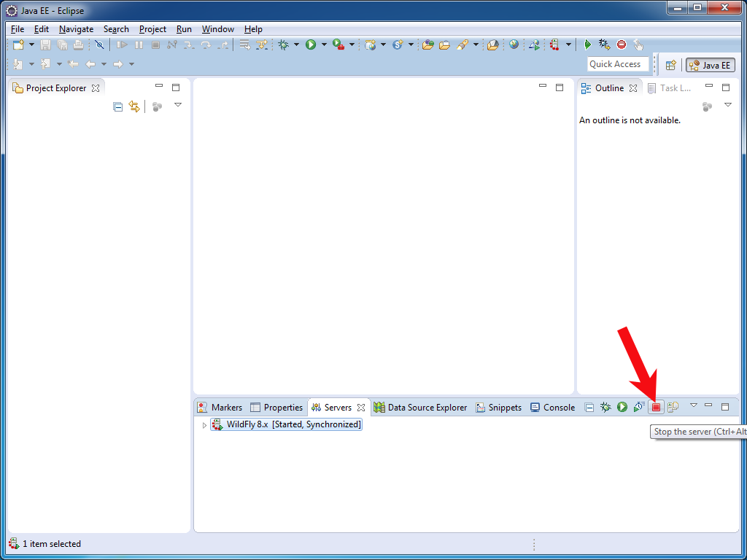Open the web project wizard dropdown arrow
Viewport: 747px width, 560px height.
pos(383,44)
